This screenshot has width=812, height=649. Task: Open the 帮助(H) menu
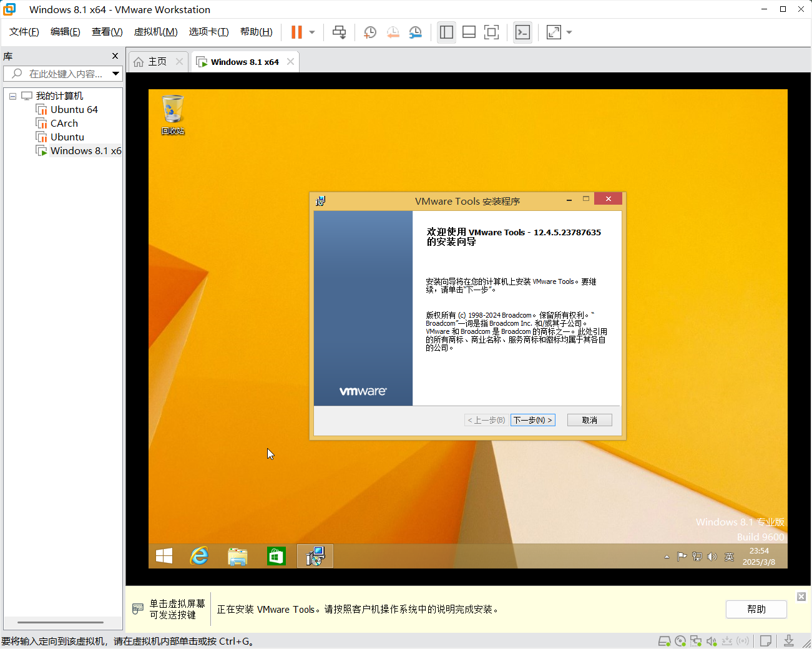[x=257, y=32]
